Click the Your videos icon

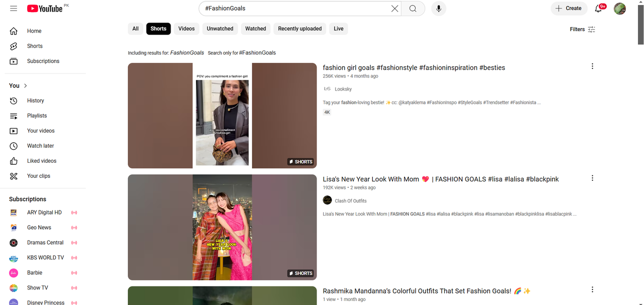click(x=14, y=131)
